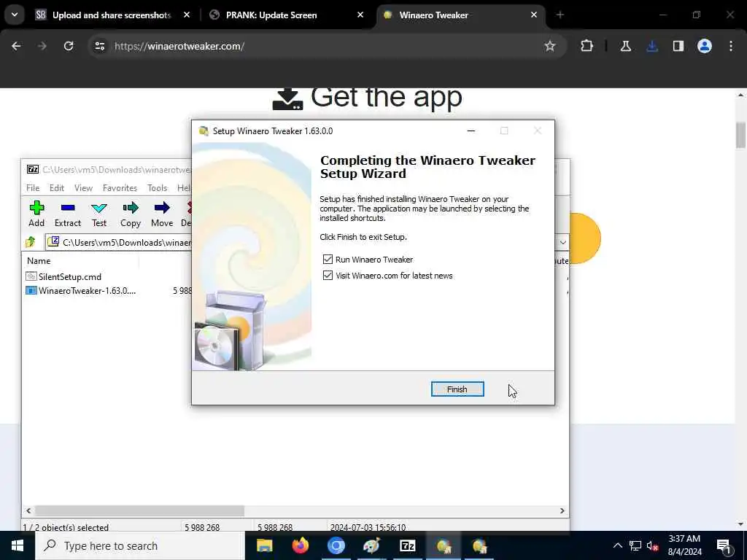This screenshot has height=560, width=747.
Task: Select WinaeroTweaker-1.63.0 file in 7-Zip
Action: tap(81, 290)
